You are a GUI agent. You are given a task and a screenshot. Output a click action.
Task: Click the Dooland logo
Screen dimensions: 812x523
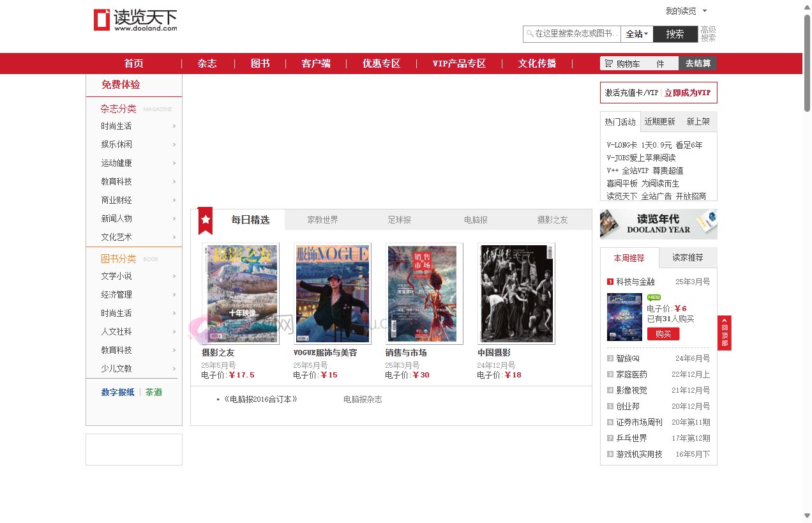(x=135, y=20)
